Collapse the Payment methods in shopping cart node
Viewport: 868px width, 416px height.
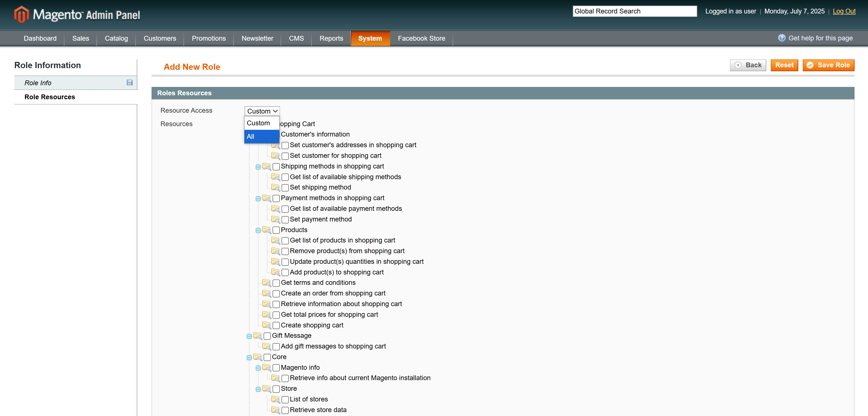(258, 199)
